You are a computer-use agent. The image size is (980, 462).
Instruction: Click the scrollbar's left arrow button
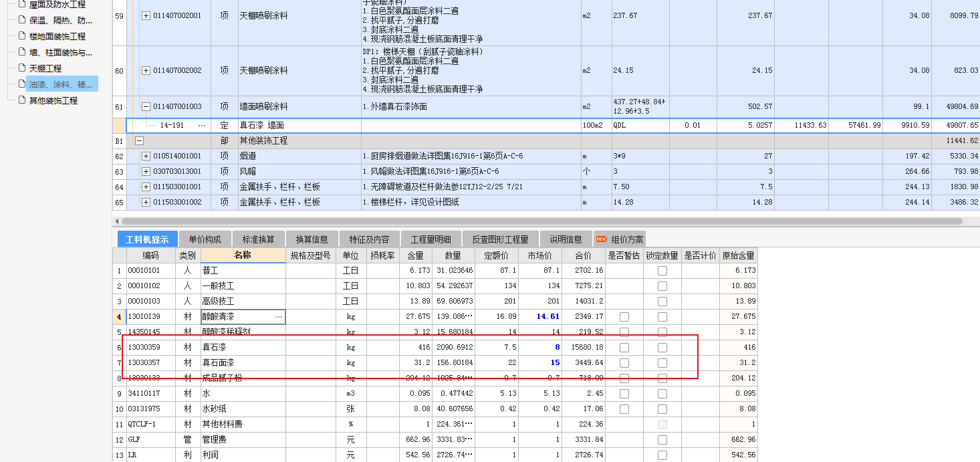[116, 221]
